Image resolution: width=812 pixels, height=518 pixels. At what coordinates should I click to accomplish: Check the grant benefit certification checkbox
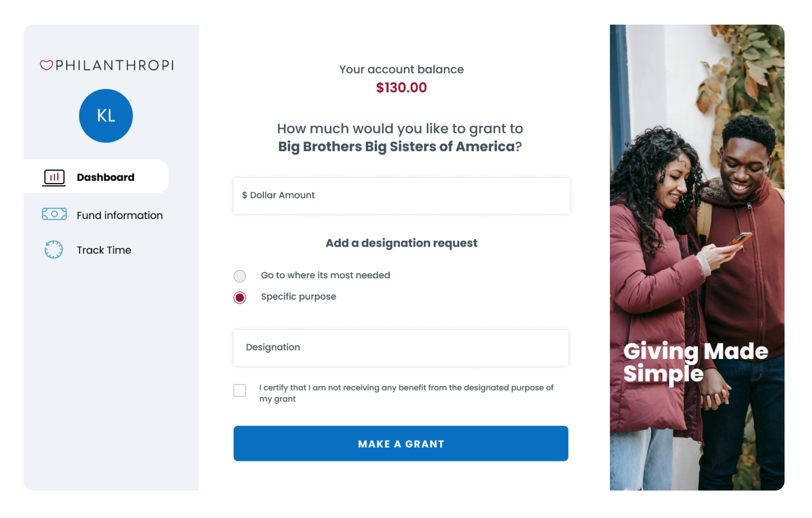[x=240, y=390]
